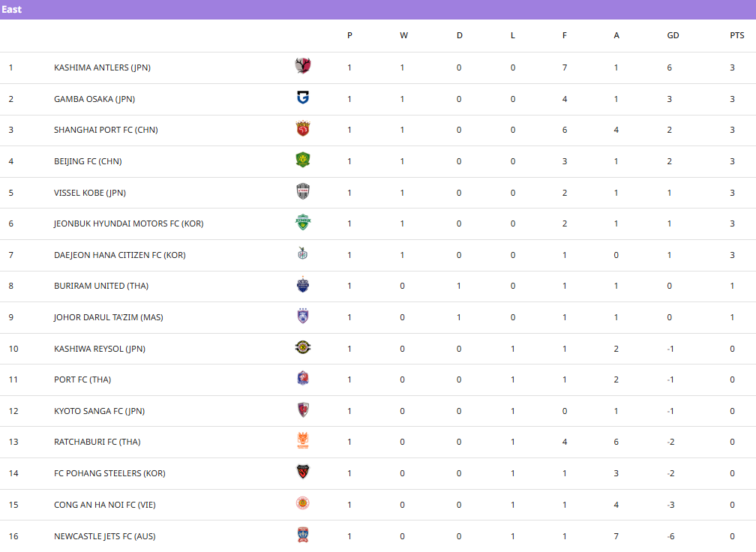View the Ratchaburi FC (THA) team name
The image size is (756, 552).
point(97,442)
